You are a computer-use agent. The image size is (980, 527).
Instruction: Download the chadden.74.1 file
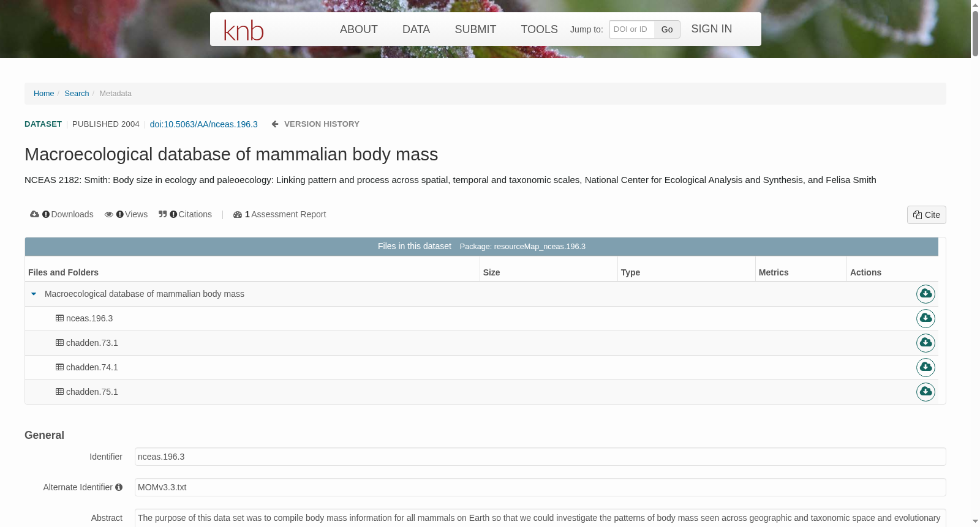pyautogui.click(x=925, y=367)
